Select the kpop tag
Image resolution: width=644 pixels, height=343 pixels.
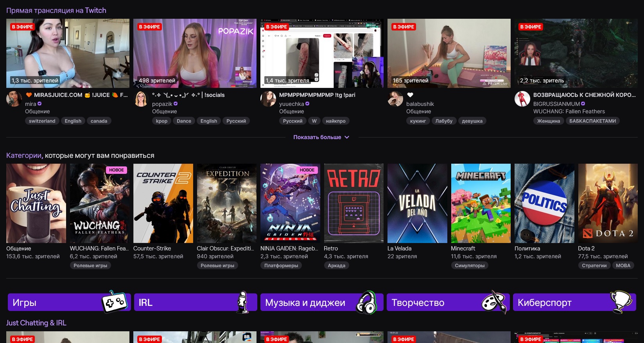(x=161, y=121)
